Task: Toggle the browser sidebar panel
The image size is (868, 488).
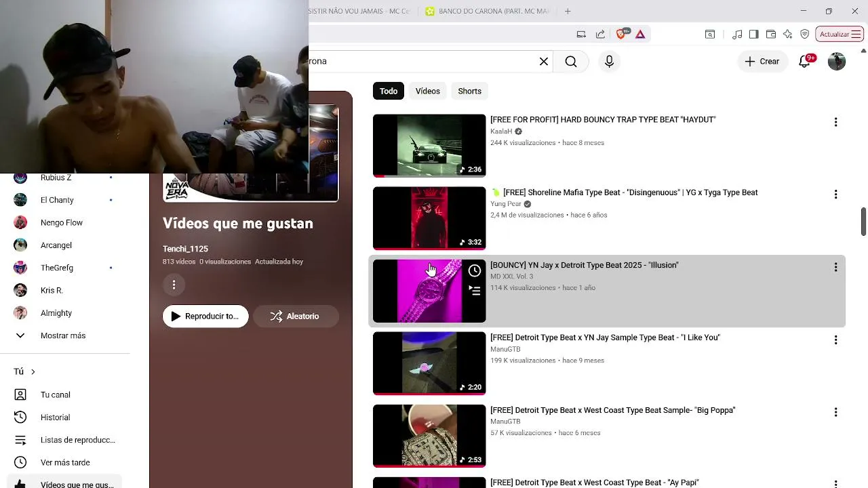Action: [753, 34]
